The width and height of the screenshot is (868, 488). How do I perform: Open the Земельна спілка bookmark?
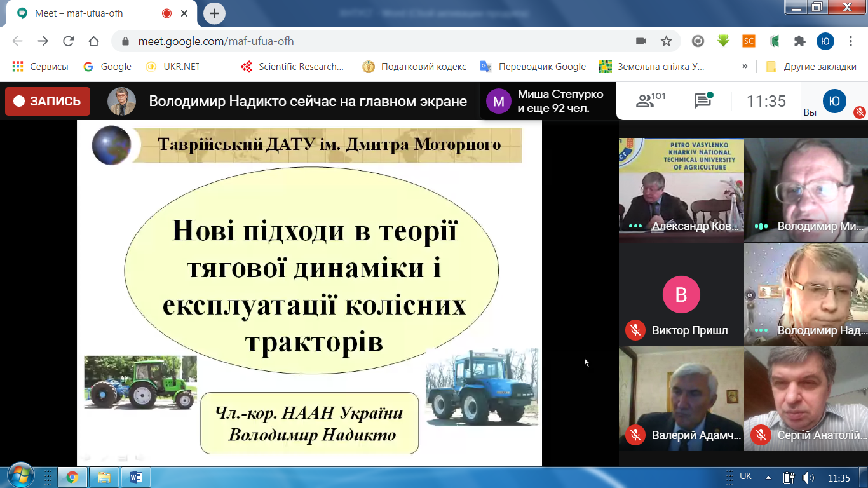[653, 67]
